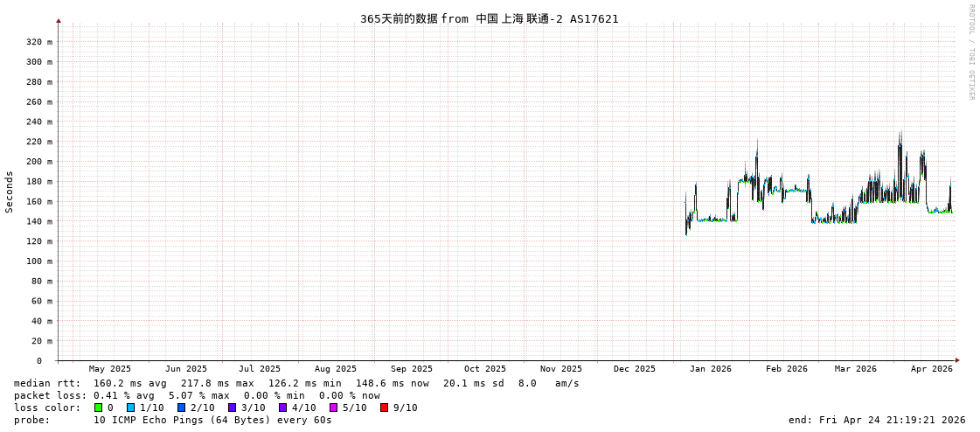
Task: Click the end timestamp Fri Apr 24 text
Action: pyautogui.click(x=877, y=420)
